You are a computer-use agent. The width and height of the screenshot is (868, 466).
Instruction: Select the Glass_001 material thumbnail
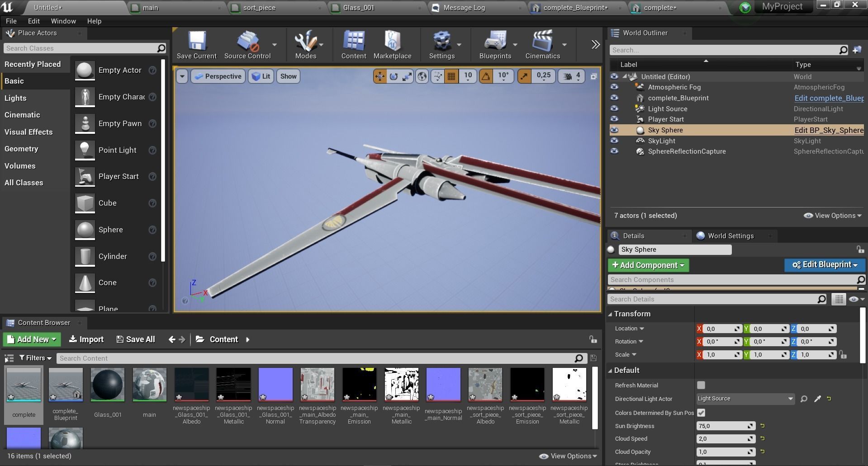tap(108, 385)
